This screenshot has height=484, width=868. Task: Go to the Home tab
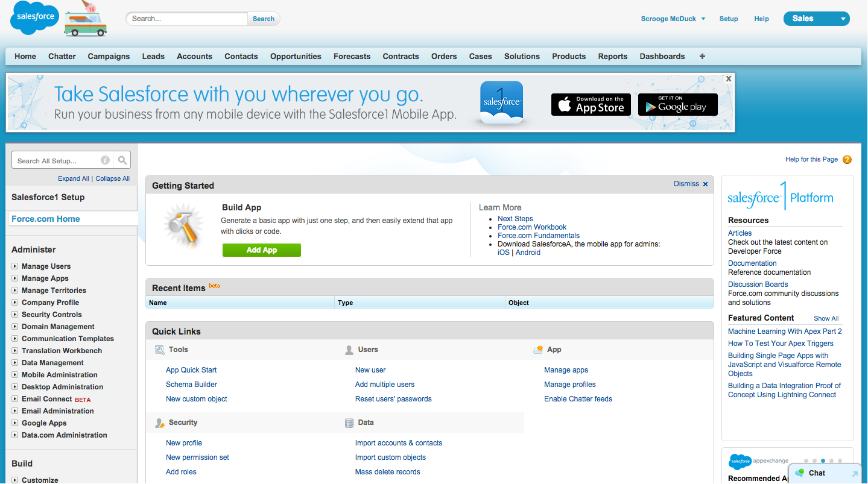[x=25, y=56]
